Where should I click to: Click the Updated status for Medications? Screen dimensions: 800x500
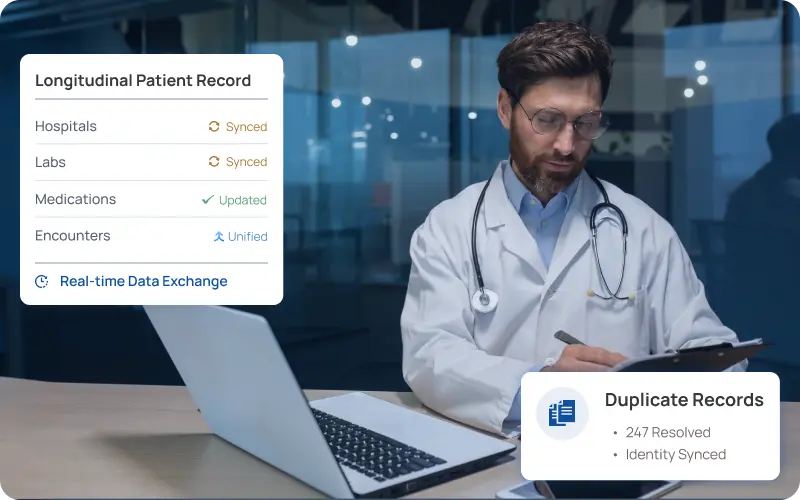point(243,200)
